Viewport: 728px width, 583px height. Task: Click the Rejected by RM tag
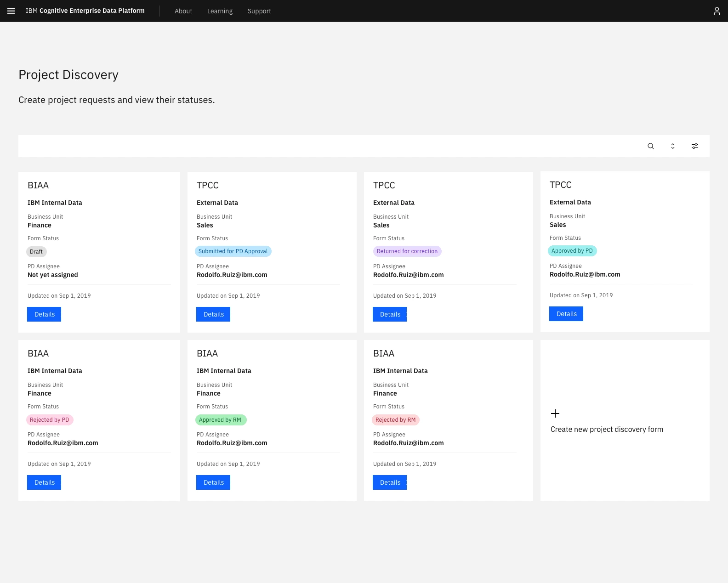tap(396, 420)
